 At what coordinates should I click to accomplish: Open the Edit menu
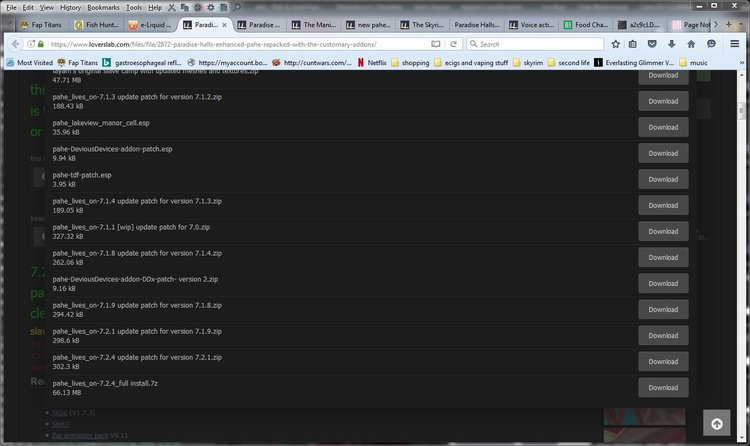point(28,7)
